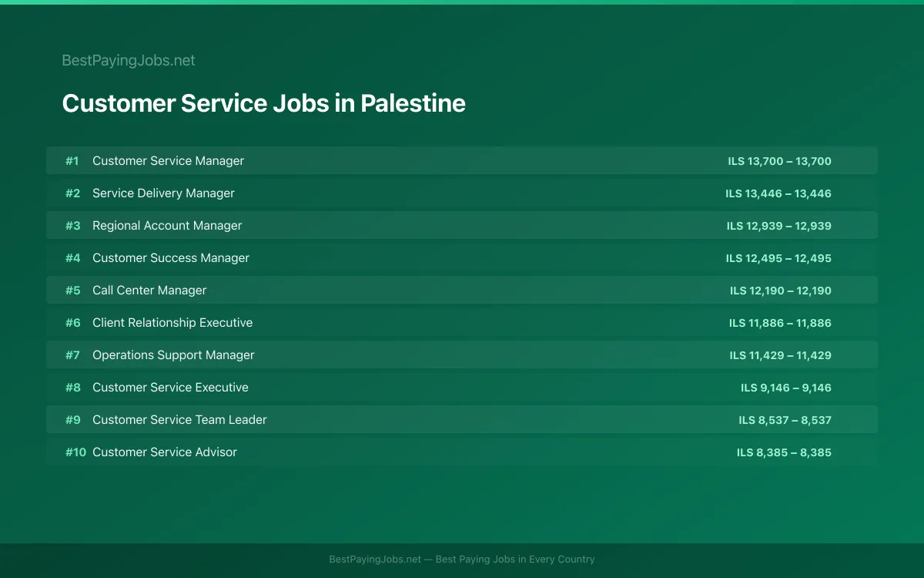Select the #2 rank label
This screenshot has height=578, width=924.
point(72,193)
